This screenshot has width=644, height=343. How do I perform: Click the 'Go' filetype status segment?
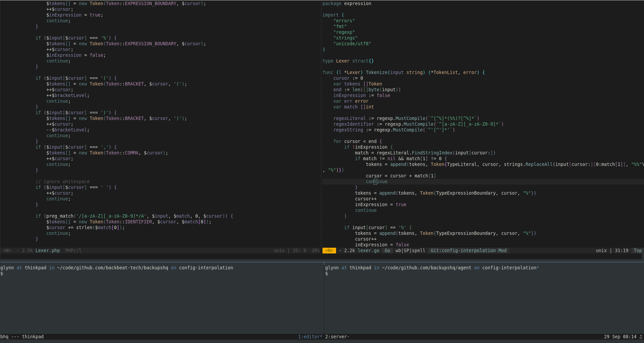387,250
